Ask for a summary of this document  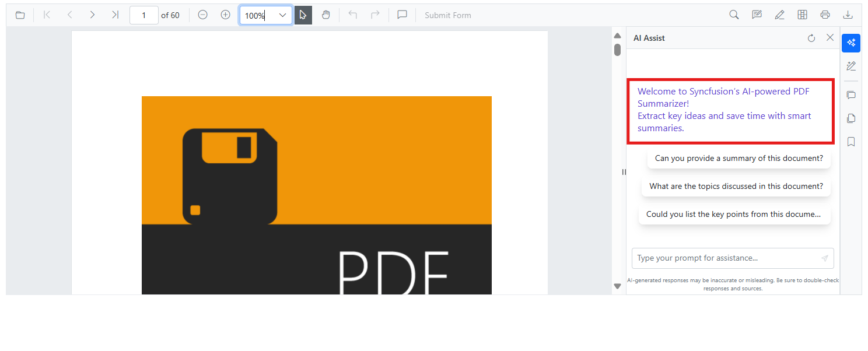[739, 158]
